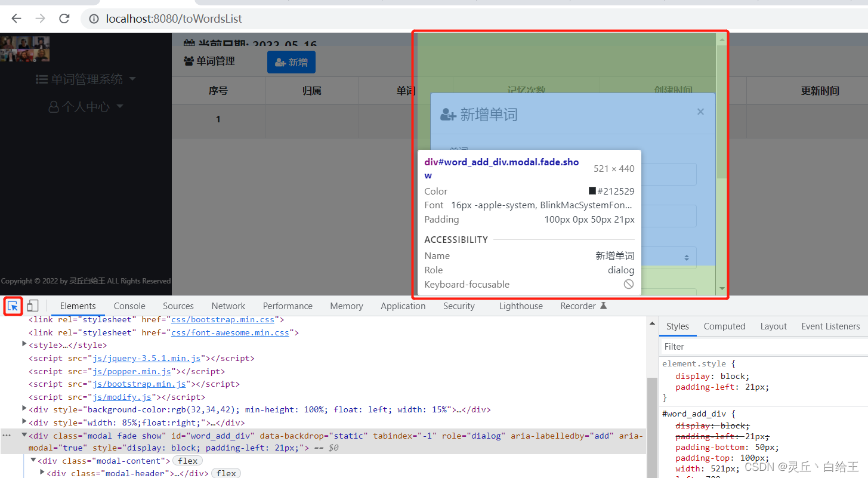Click the 新增 button

tap(291, 62)
